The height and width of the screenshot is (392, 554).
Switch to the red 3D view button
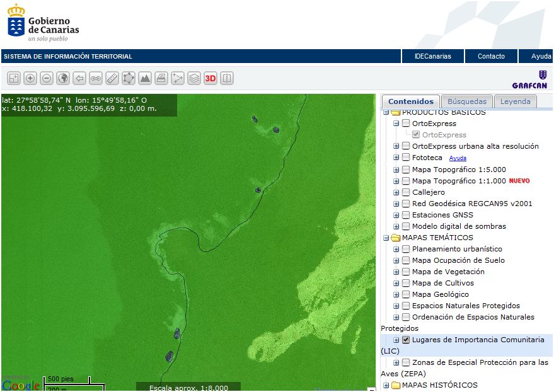point(211,78)
